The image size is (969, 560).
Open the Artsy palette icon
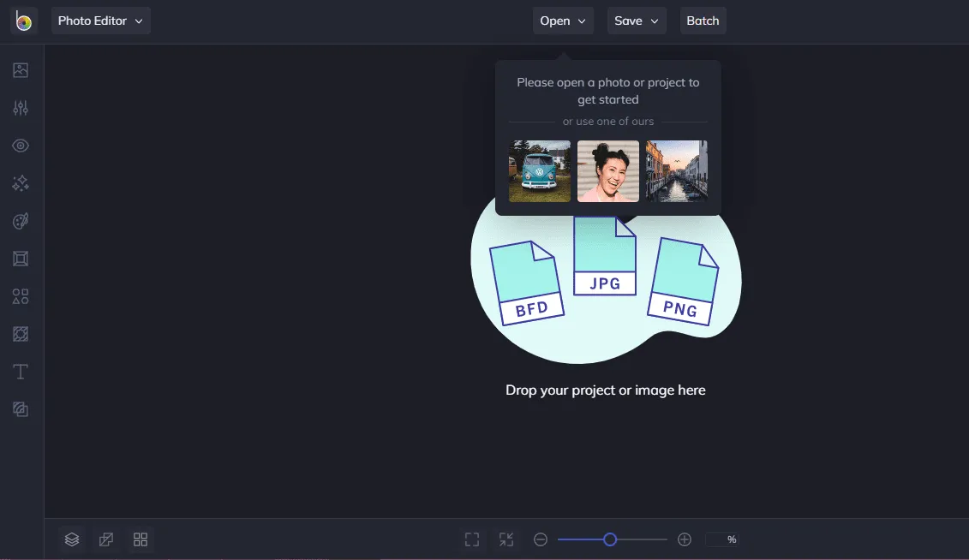(21, 221)
